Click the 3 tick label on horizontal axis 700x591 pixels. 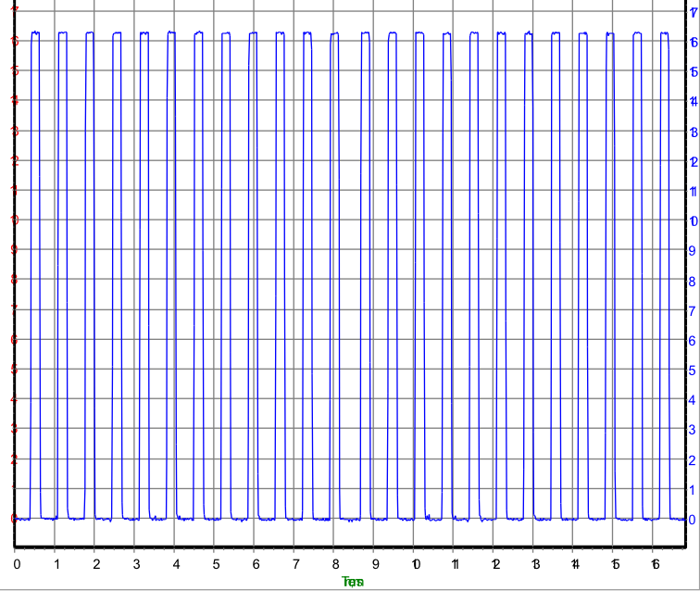click(136, 563)
